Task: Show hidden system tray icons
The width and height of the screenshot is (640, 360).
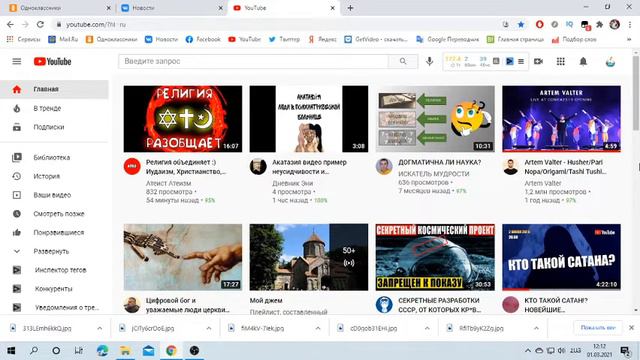Action: click(527, 351)
